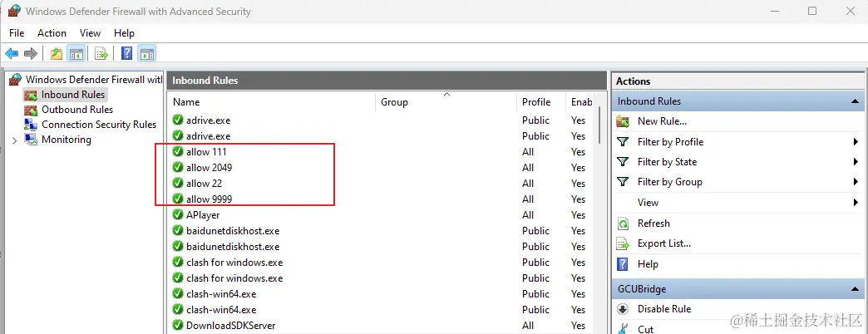Click the Export List toolbar icon
Screen dimensions: 868x334
point(101,54)
